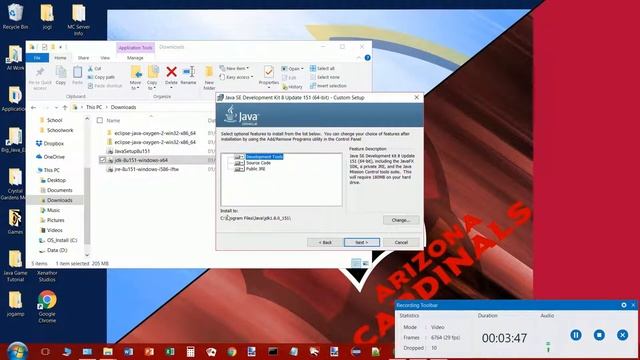Click Change... to alter install path

(401, 220)
